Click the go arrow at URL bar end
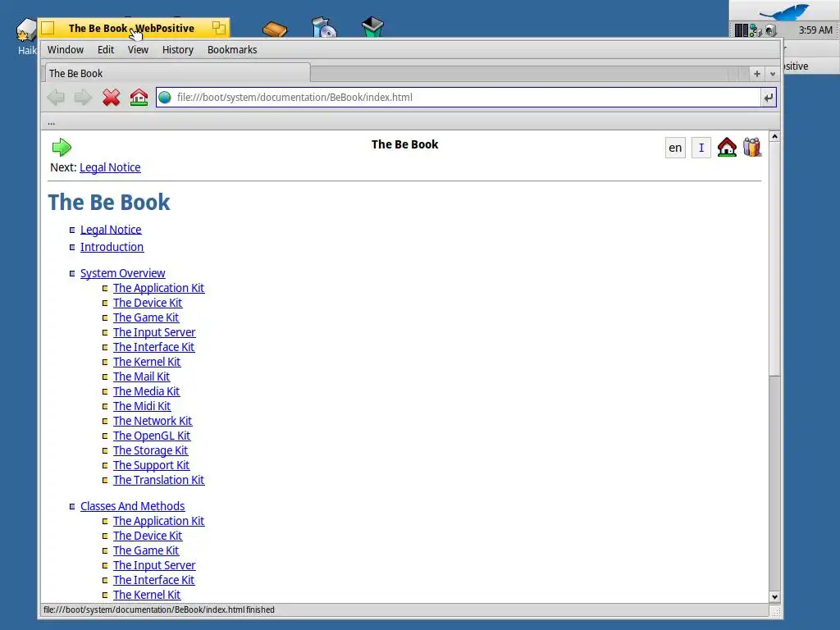The height and width of the screenshot is (630, 840). [768, 98]
